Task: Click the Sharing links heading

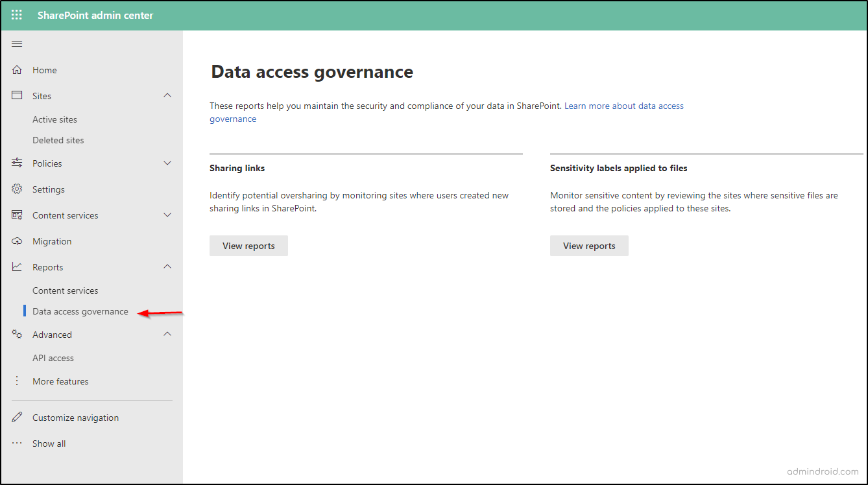Action: pos(237,168)
